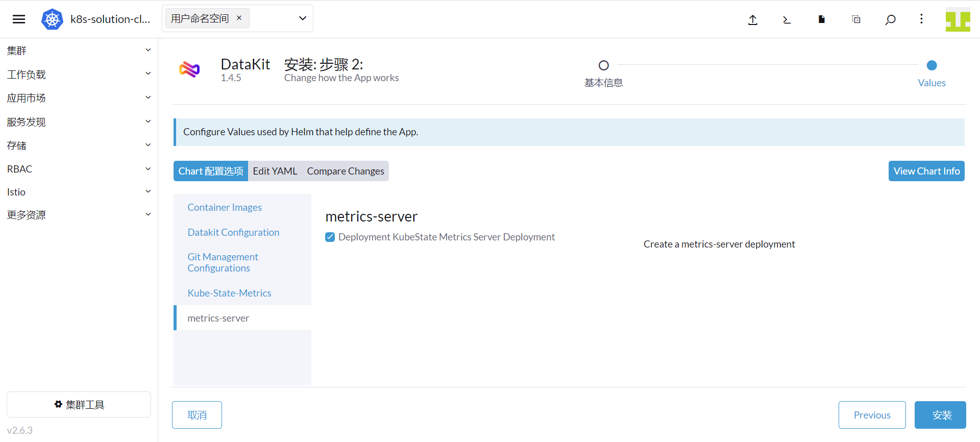
Task: Click the 基本信息 step circle
Action: (x=604, y=65)
